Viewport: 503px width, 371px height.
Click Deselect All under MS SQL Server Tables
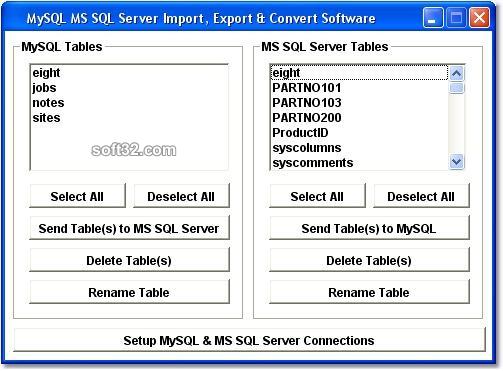coord(421,196)
